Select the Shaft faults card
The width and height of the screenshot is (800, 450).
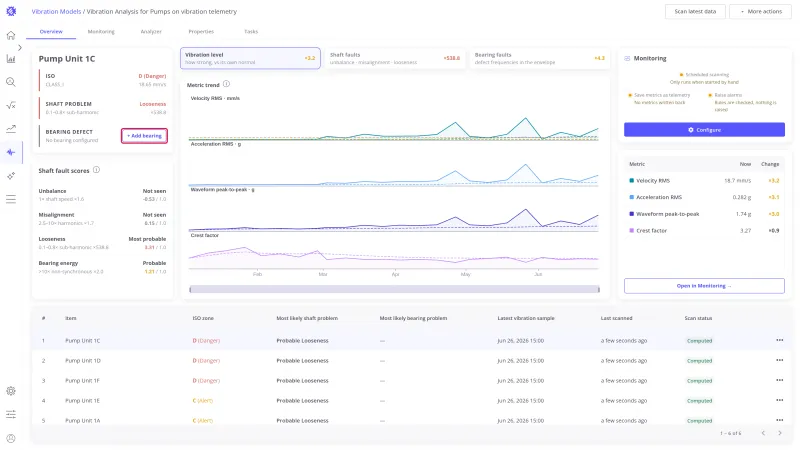click(394, 58)
